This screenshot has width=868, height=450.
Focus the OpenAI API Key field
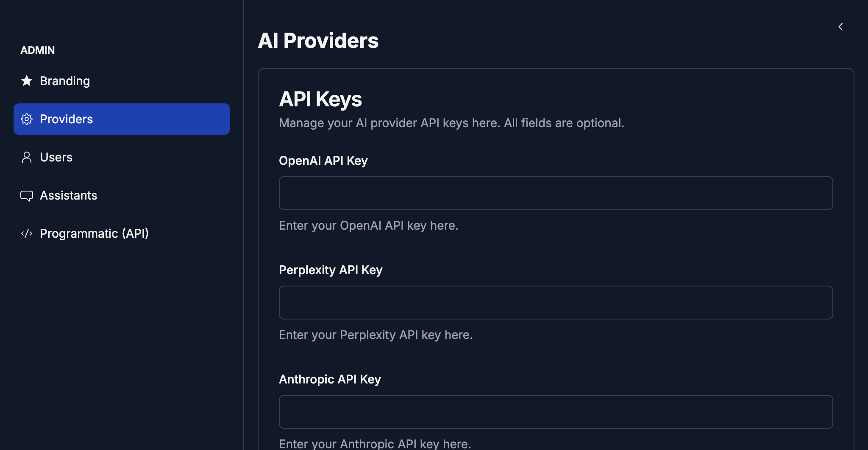pyautogui.click(x=556, y=193)
